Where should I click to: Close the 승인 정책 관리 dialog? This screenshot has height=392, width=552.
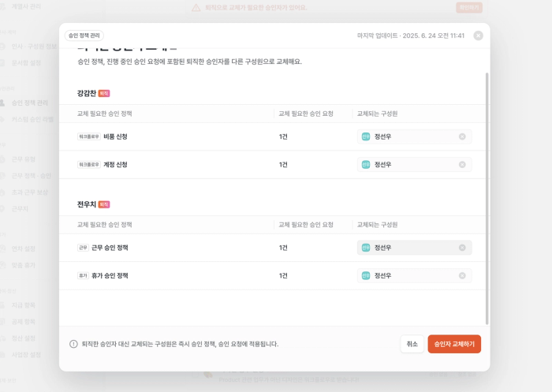point(478,35)
